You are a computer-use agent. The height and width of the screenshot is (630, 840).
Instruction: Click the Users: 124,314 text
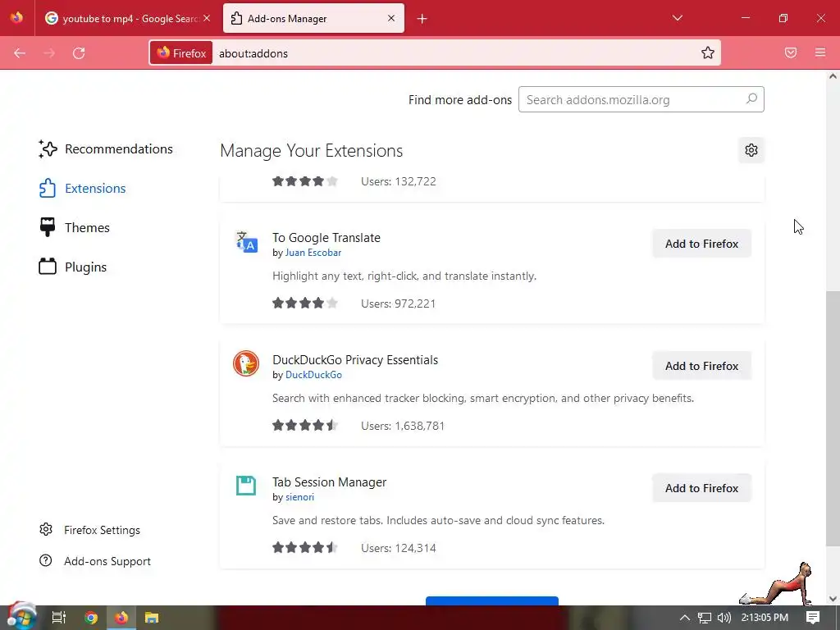(398, 548)
